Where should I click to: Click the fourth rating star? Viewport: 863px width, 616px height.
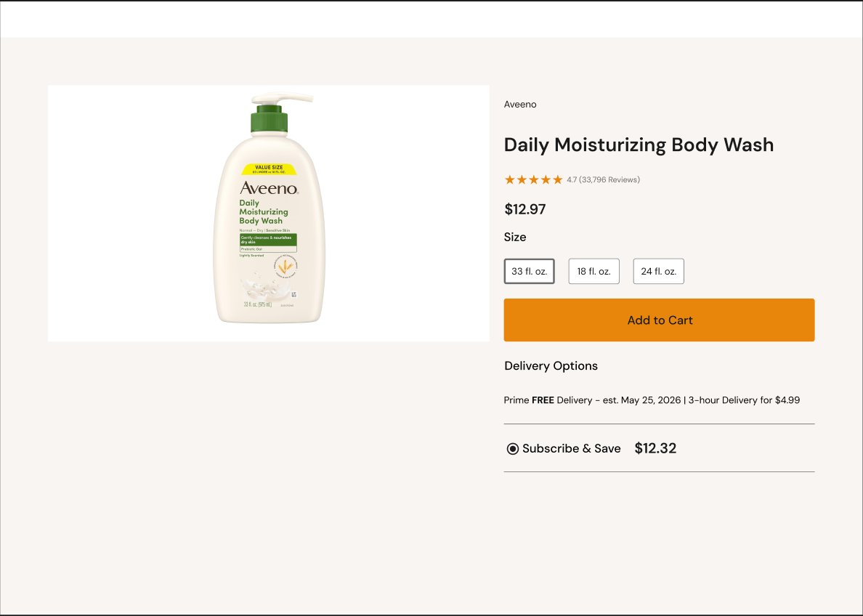click(x=546, y=179)
